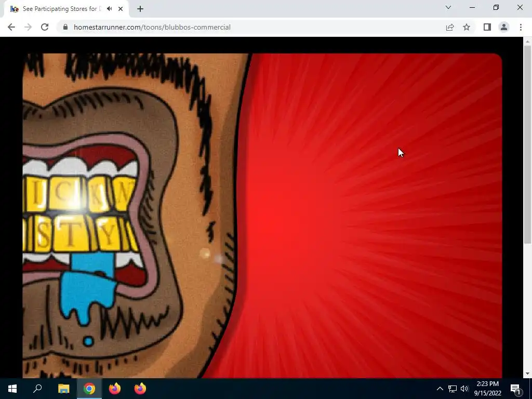Open the volume tray icon
Screen dimensions: 532x399
pos(464,389)
